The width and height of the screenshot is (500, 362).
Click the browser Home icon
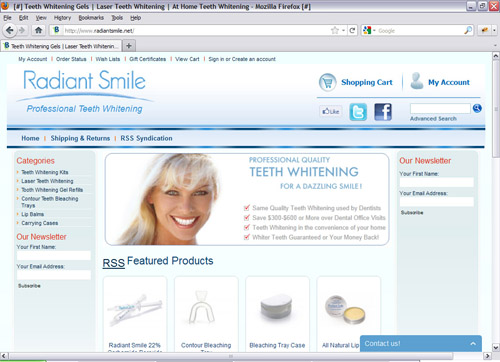coord(39,30)
